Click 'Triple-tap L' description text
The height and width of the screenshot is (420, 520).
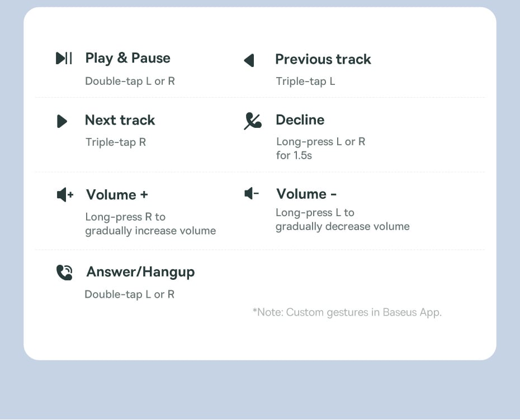click(305, 82)
